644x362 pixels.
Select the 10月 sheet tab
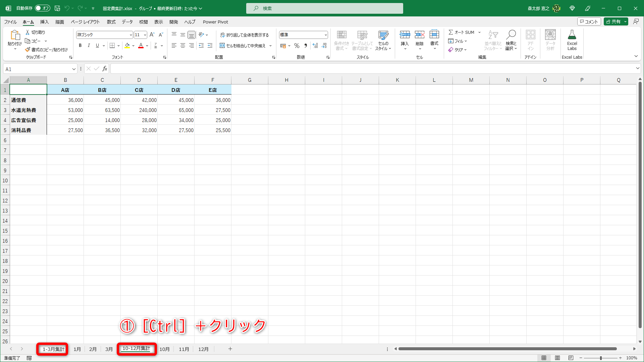coord(165,349)
